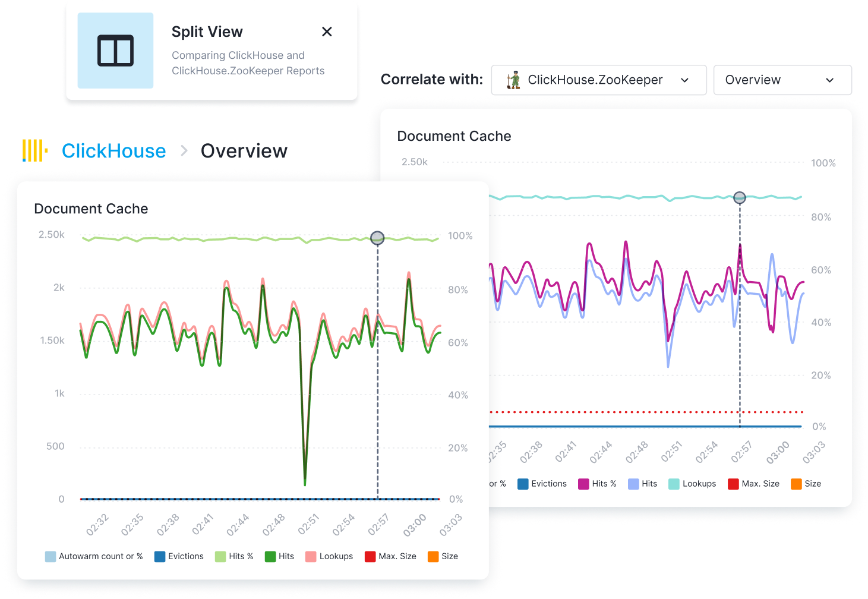Click the Correlate with label
868x599 pixels.
click(x=432, y=80)
